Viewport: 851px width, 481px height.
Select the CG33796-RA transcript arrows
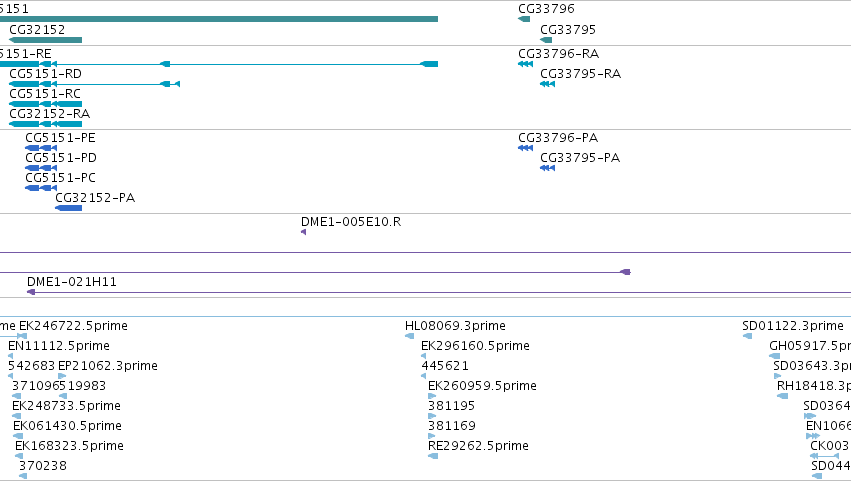tap(525, 64)
